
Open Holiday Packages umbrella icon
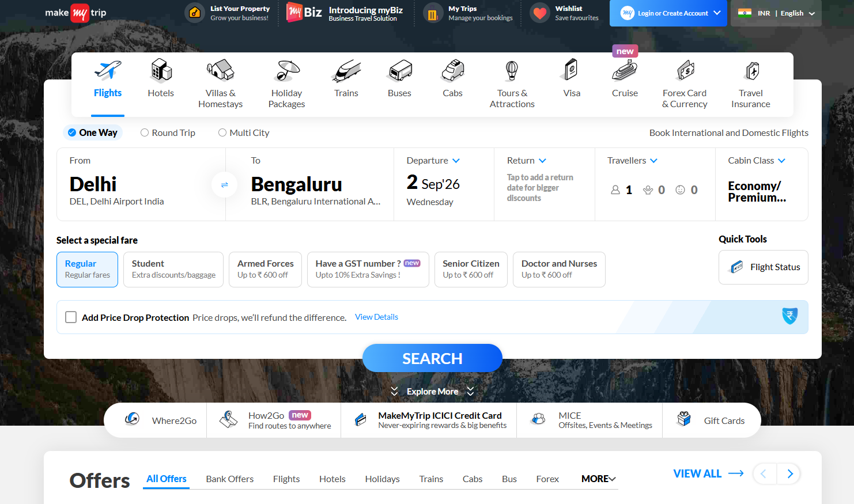click(x=286, y=71)
